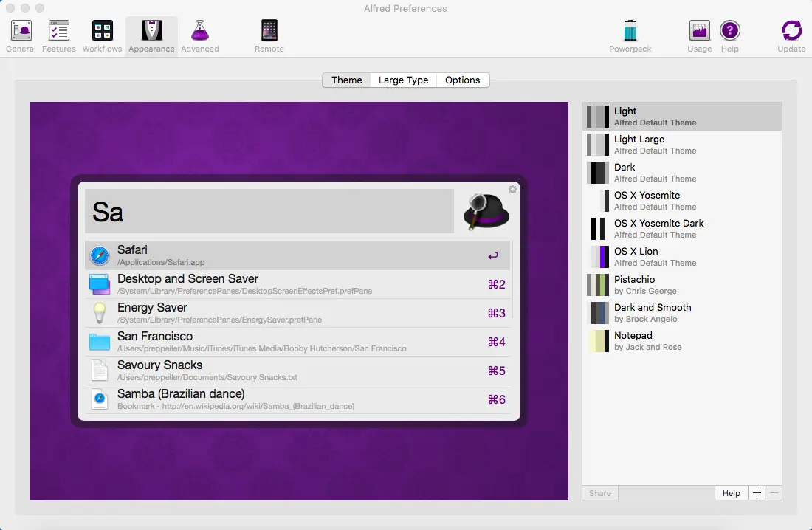Screen dimensions: 812x530
Task: Click the Safari compass app icon
Action: (x=100, y=255)
